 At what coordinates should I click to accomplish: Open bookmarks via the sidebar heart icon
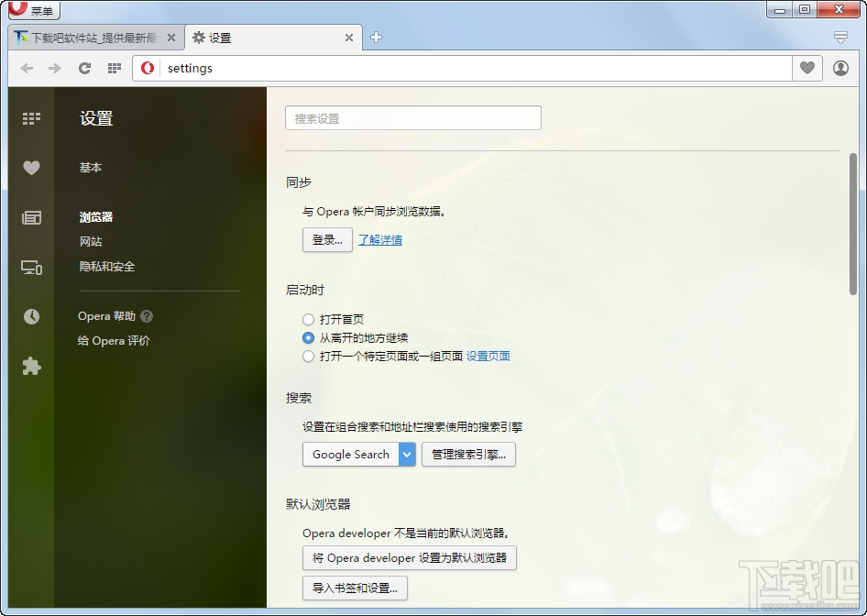pos(31,168)
